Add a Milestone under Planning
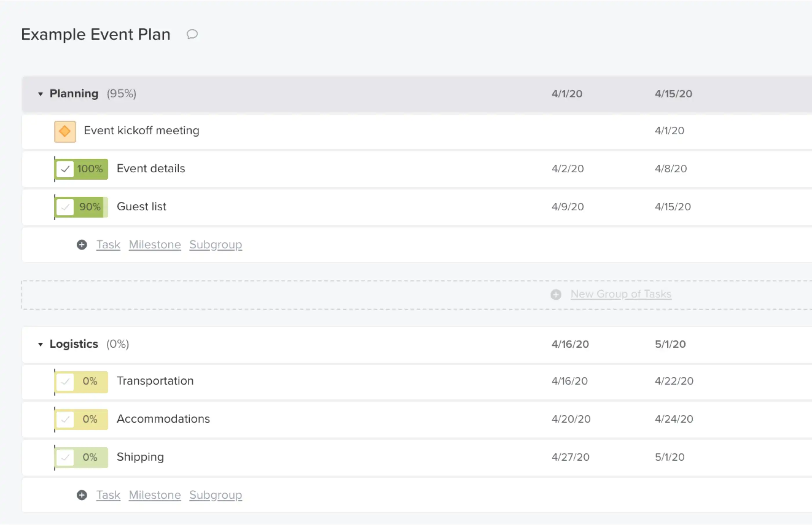Screen dimensions: 812x525 point(155,245)
